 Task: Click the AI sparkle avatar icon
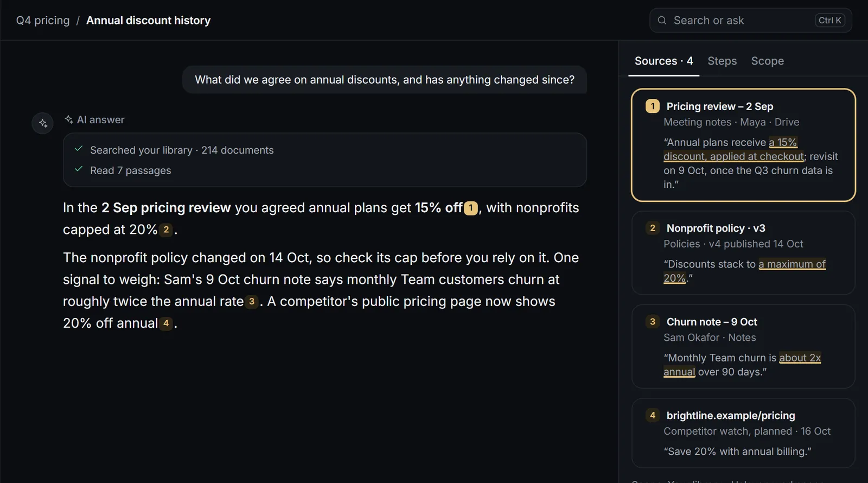(43, 123)
